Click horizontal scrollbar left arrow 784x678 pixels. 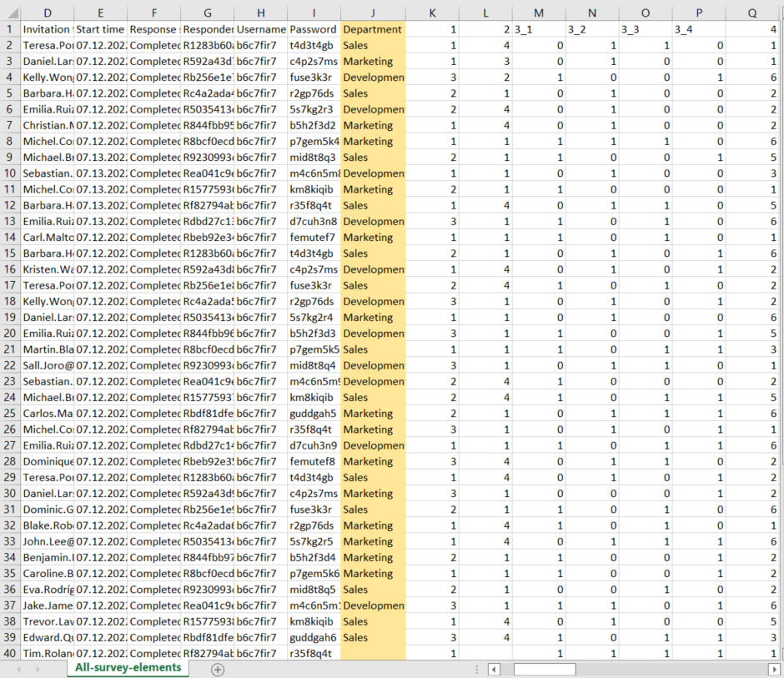pos(495,669)
